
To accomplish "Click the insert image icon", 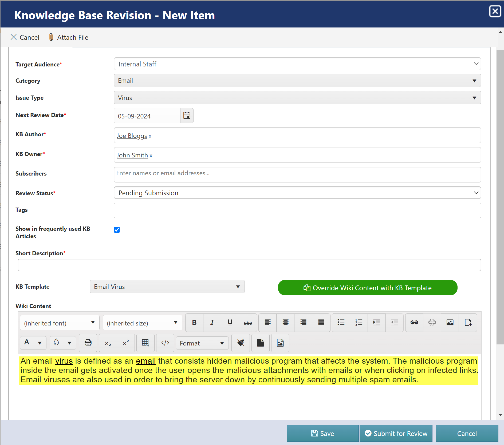I will pos(450,323).
